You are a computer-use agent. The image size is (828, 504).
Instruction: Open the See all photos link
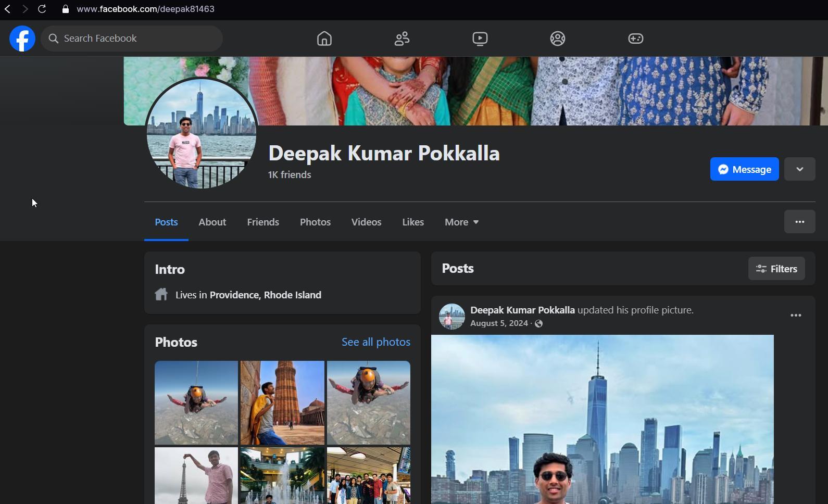pyautogui.click(x=375, y=342)
